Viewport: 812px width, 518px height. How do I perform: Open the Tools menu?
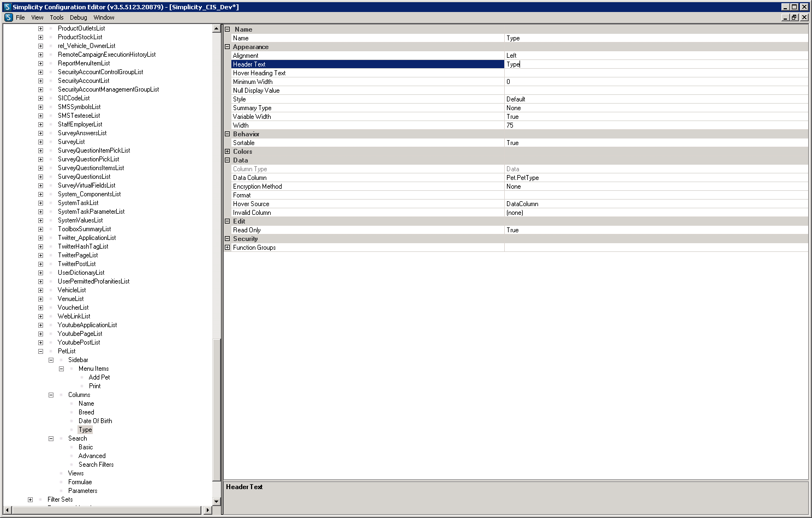coord(57,17)
